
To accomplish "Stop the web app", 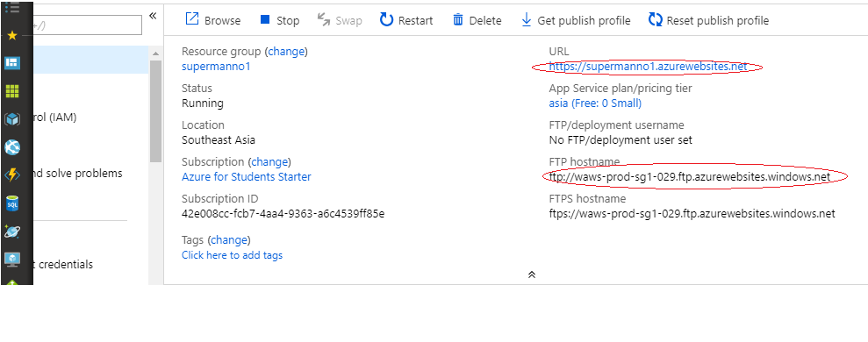I will tap(280, 20).
